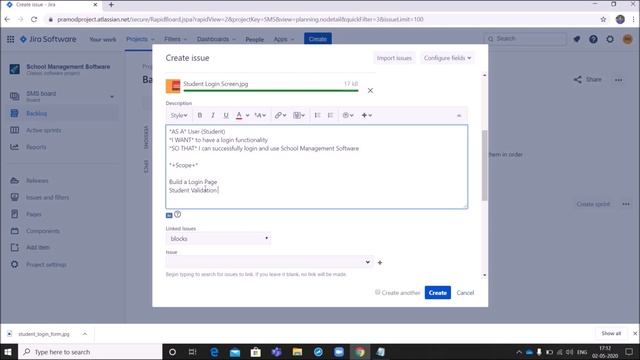Toggle underline formatting in description toolbar
The image size is (640, 360).
point(226,116)
